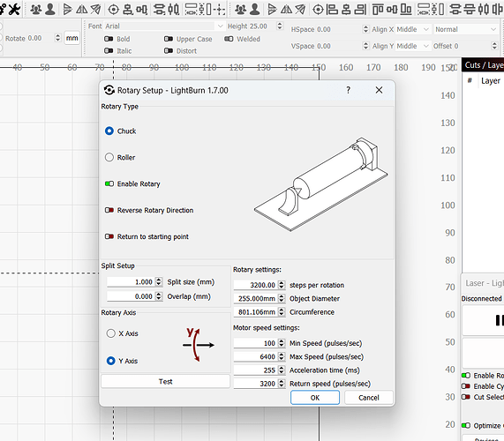Click the Move to Corner dotted-cross icon
The width and height of the screenshot is (504, 441).
pyautogui.click(x=220, y=10)
